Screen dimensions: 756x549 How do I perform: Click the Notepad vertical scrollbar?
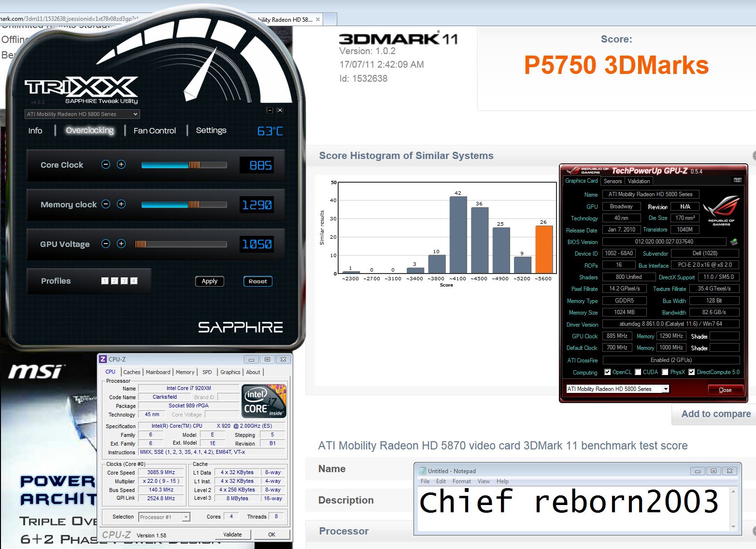point(733,509)
